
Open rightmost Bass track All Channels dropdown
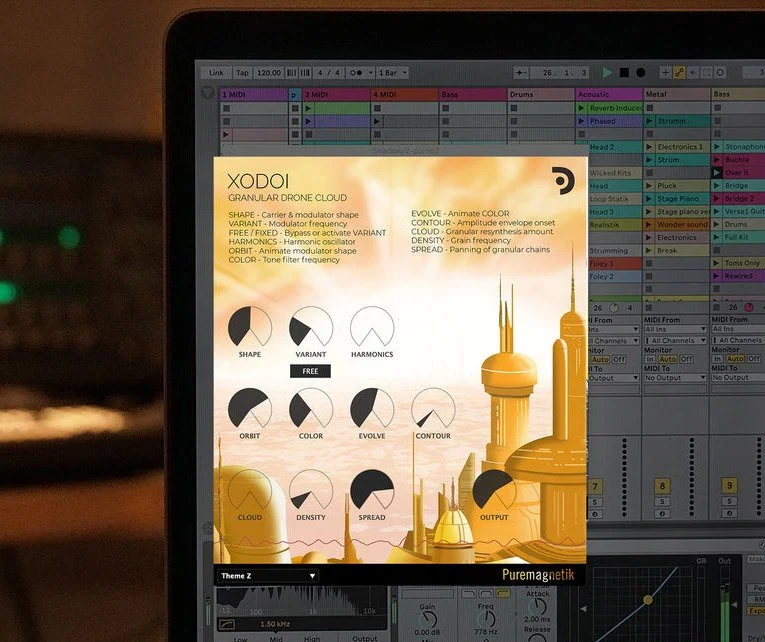click(738, 340)
